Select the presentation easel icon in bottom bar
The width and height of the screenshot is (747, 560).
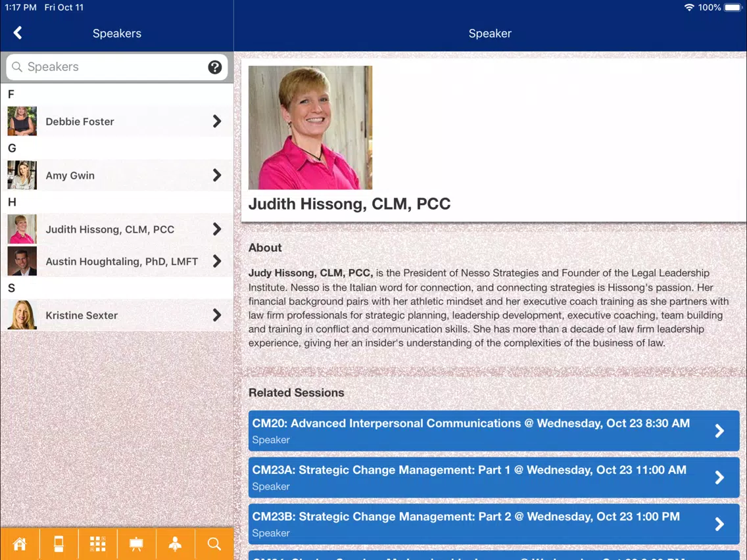tap(137, 544)
